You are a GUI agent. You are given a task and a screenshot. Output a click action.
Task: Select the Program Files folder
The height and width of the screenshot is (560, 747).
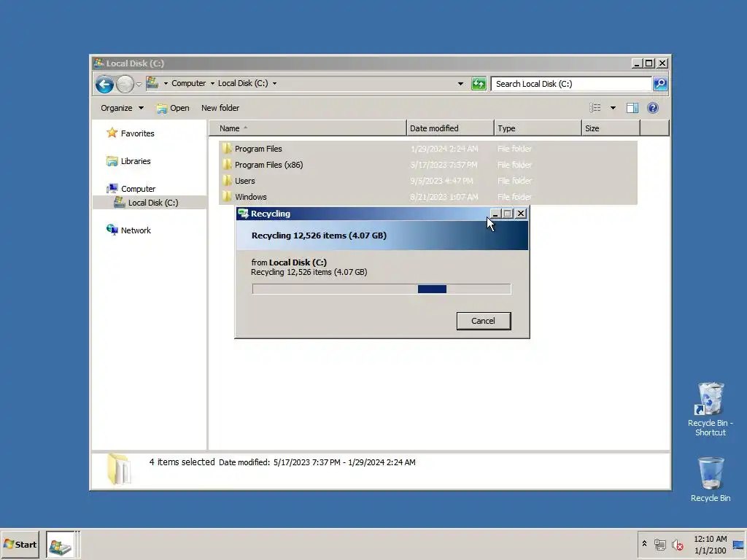coord(427,149)
